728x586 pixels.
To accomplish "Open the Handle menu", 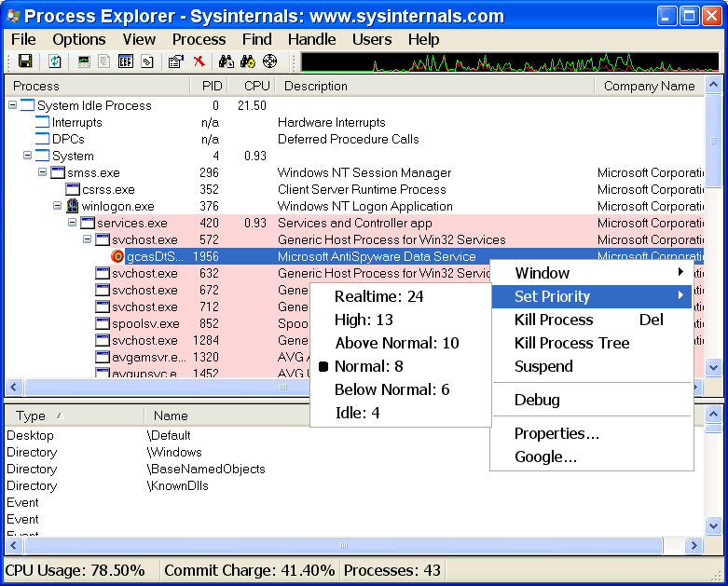I will tap(311, 39).
